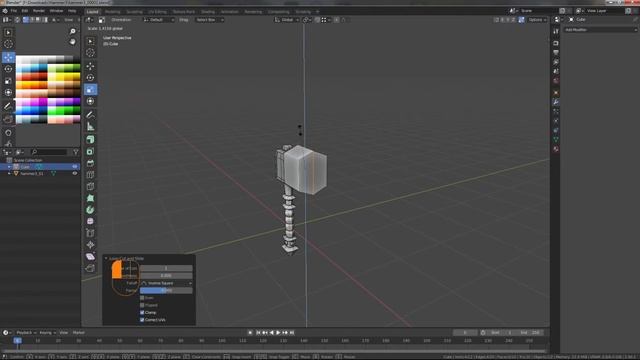The width and height of the screenshot is (640, 360).
Task: Click jump to end frame button
Action: [x=292, y=333]
